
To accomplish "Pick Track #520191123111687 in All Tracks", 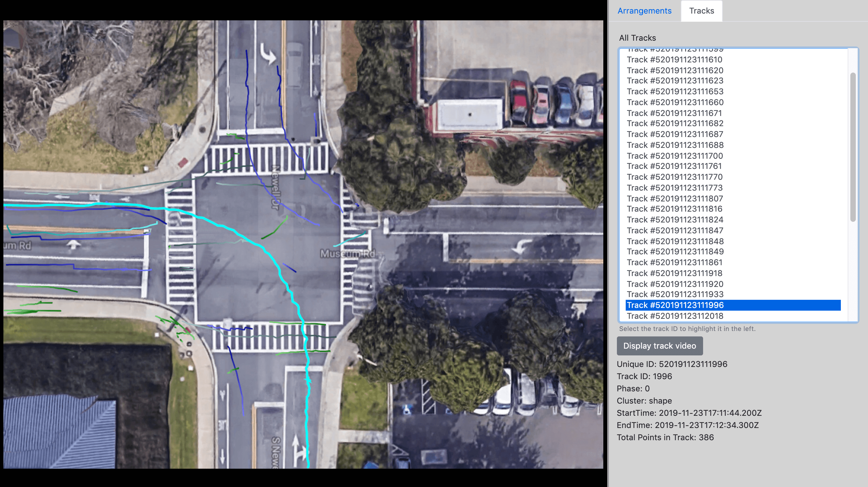I will pos(675,134).
